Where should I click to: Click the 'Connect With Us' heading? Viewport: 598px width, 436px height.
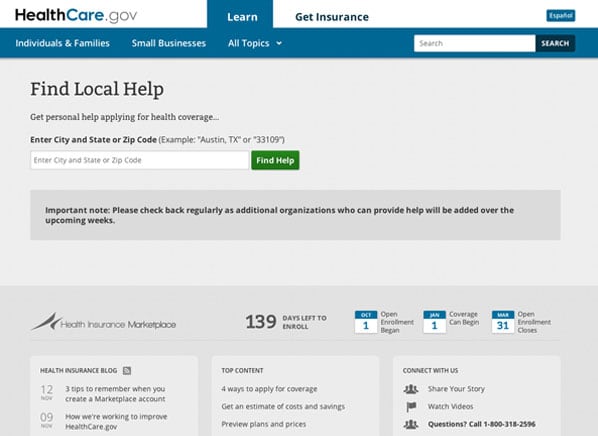(x=430, y=370)
